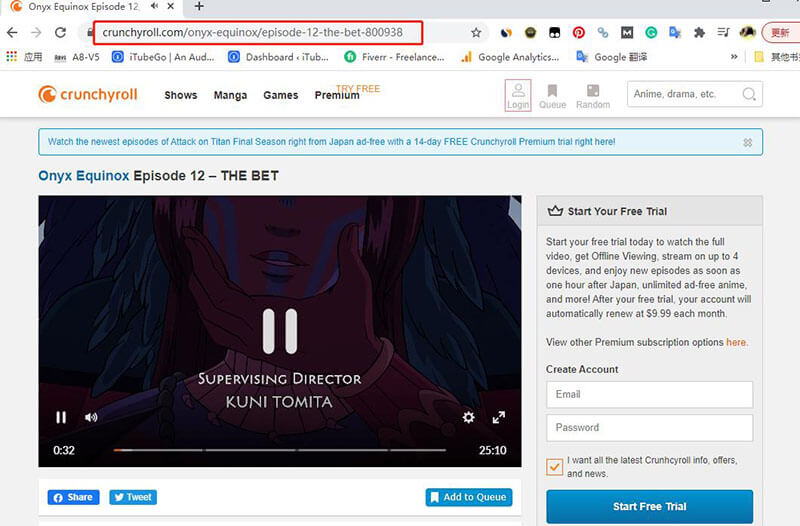
Task: Dismiss the Attack on Titan promo banner
Action: 747,142
